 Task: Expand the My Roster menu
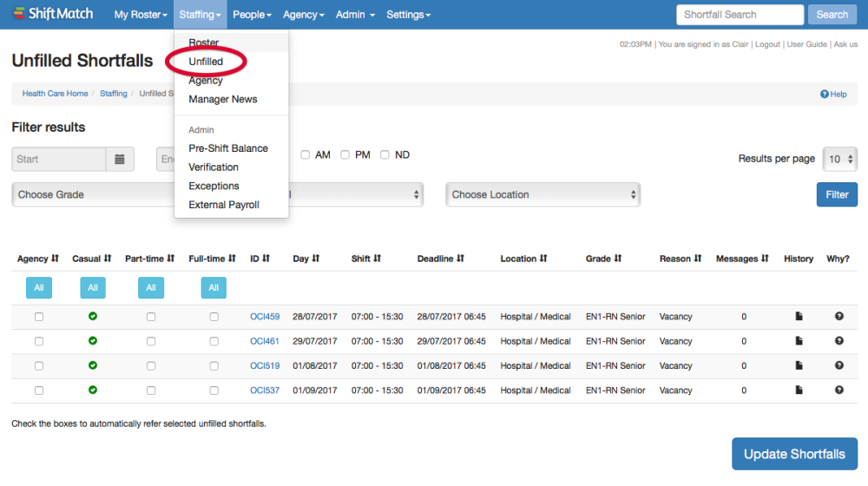141,15
